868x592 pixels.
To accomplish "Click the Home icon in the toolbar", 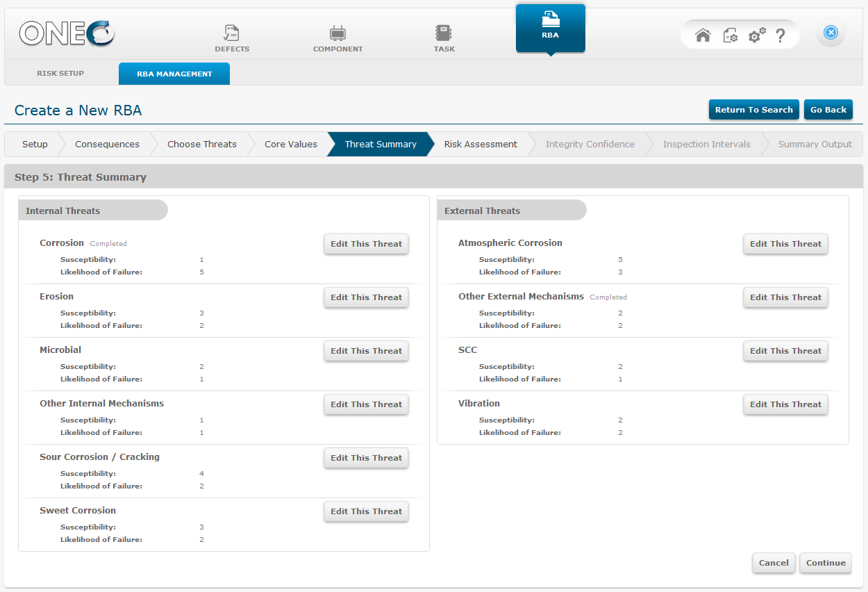I will pos(703,35).
